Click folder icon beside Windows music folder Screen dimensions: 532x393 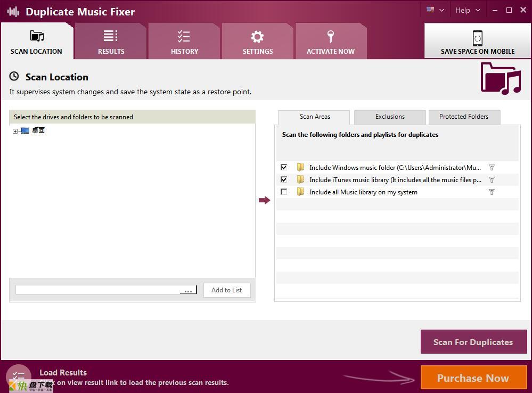click(x=300, y=167)
